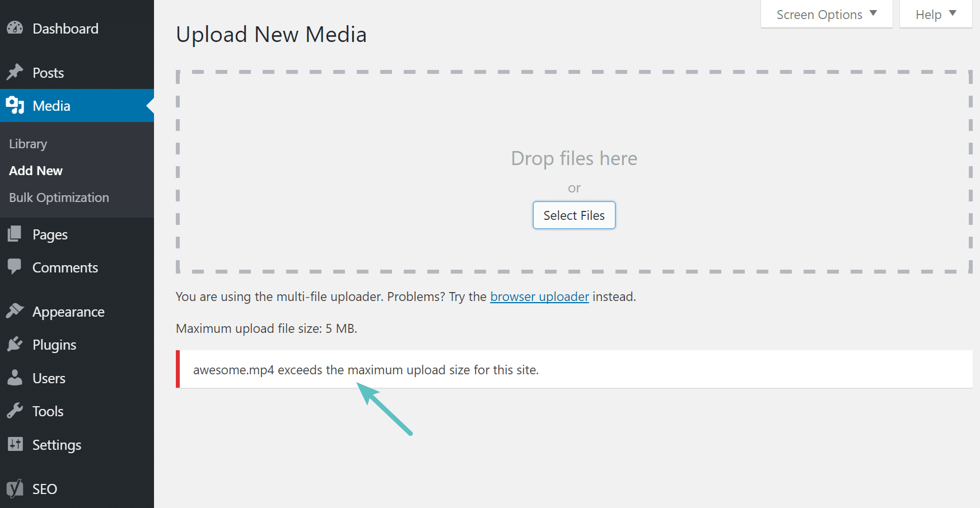Screen dimensions: 980x508
Task: Open Appearance with the brush icon
Action: pos(15,311)
